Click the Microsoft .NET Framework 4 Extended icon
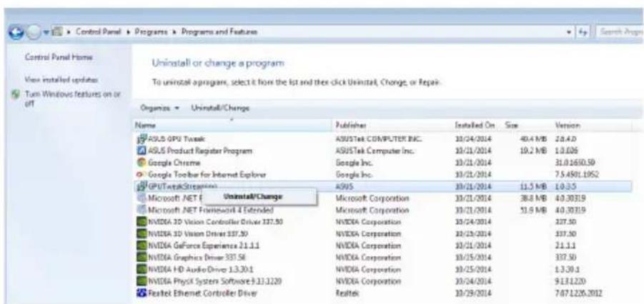The image size is (644, 304). coord(141,210)
